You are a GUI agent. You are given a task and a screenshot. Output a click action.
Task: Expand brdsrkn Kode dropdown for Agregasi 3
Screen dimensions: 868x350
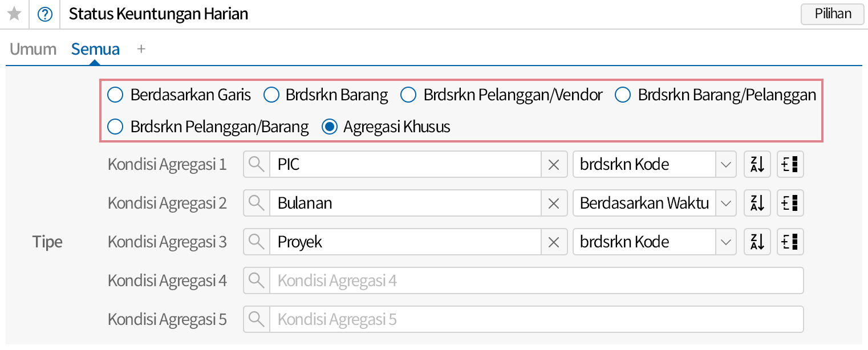pos(725,242)
